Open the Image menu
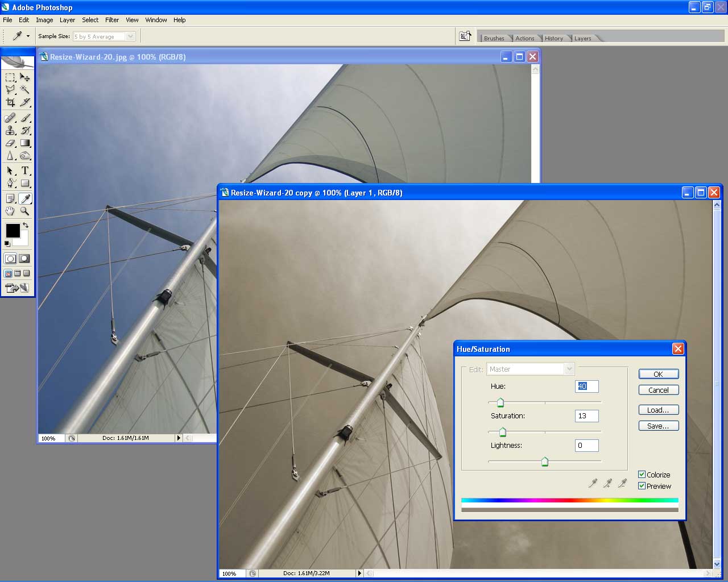Screen dimensions: 728x582 (44, 20)
